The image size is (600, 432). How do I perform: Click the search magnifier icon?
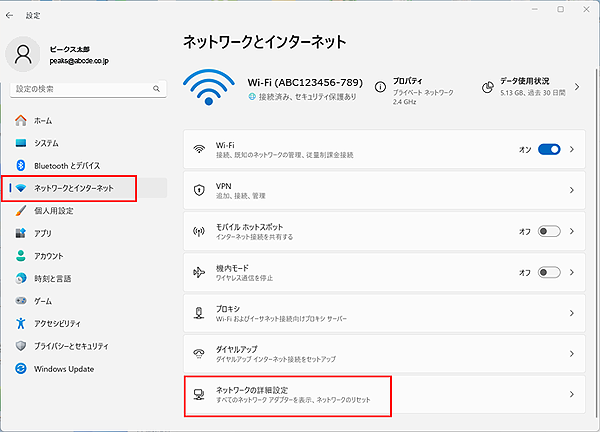pyautogui.click(x=158, y=89)
